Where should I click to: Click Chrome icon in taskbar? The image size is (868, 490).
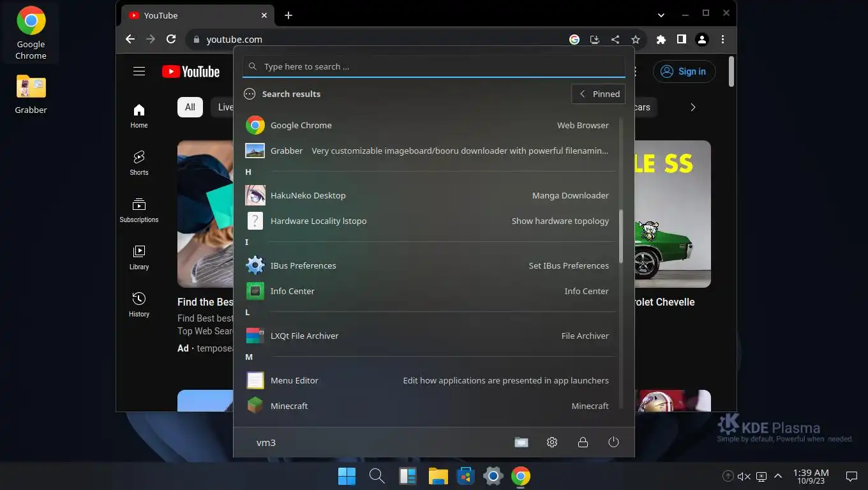521,476
